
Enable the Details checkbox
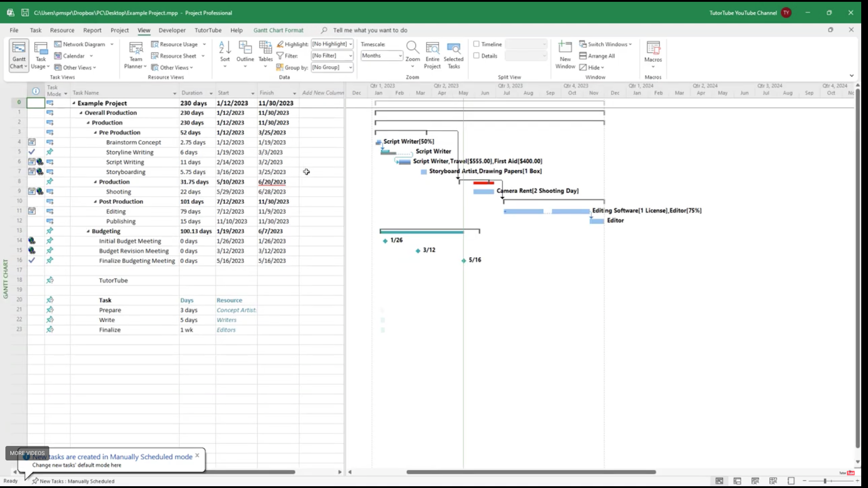point(476,56)
